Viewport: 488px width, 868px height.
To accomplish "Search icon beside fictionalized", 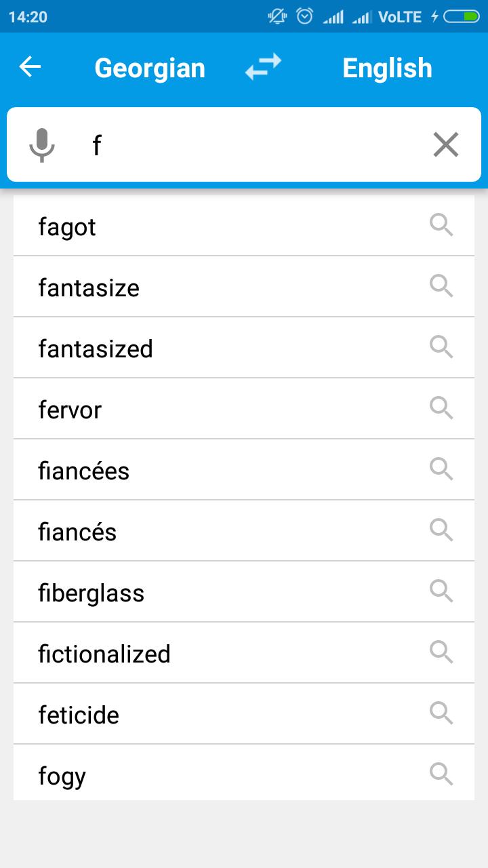I will pos(441,652).
